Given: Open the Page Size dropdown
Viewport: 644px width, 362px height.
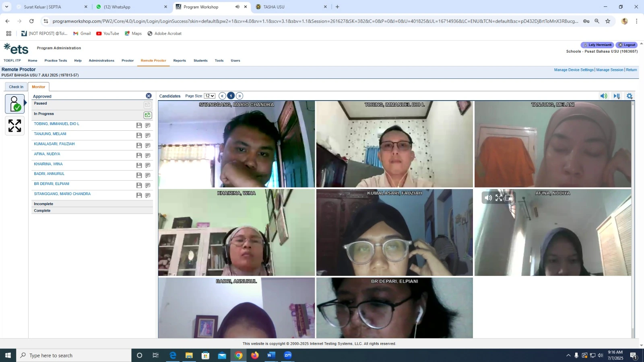Looking at the screenshot, I should click(x=210, y=96).
